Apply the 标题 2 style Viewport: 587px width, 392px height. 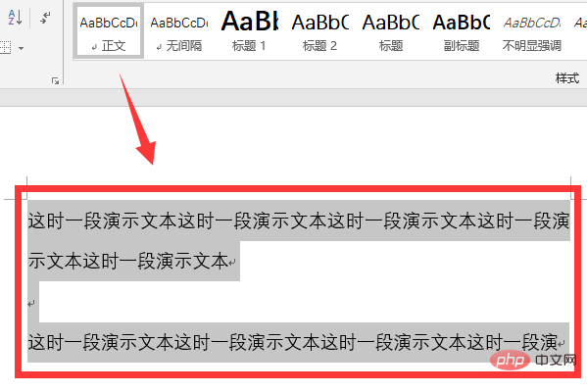(319, 32)
